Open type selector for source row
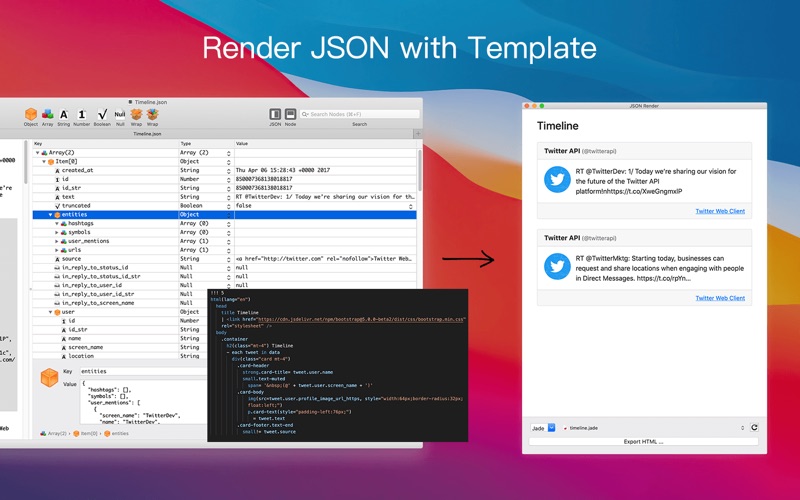The width and height of the screenshot is (800, 500). click(229, 259)
